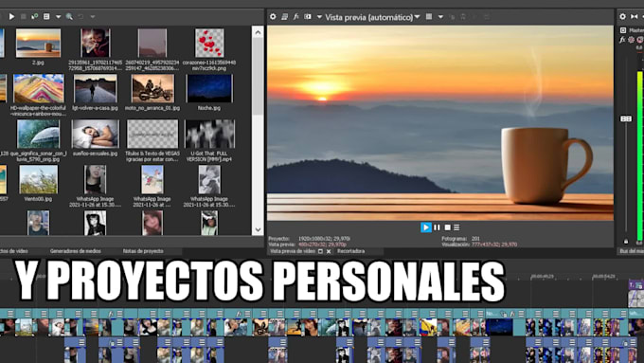This screenshot has width=644, height=363.
Task: Switch to the Recortadora tab
Action: pyautogui.click(x=350, y=251)
